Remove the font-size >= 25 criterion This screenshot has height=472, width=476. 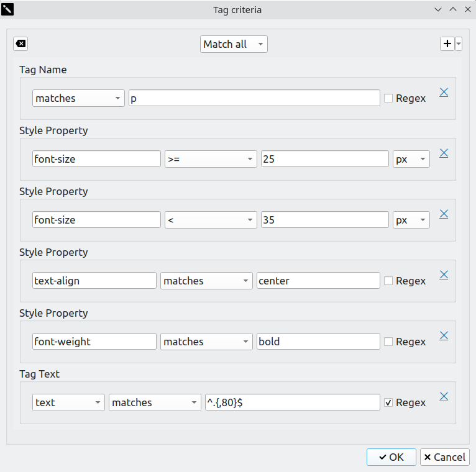[444, 153]
